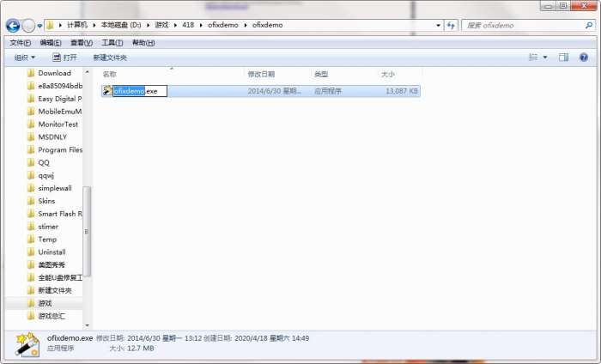Click the large ofixdemo.exe icon in details pane
This screenshot has height=364, width=601.
pyautogui.click(x=27, y=343)
